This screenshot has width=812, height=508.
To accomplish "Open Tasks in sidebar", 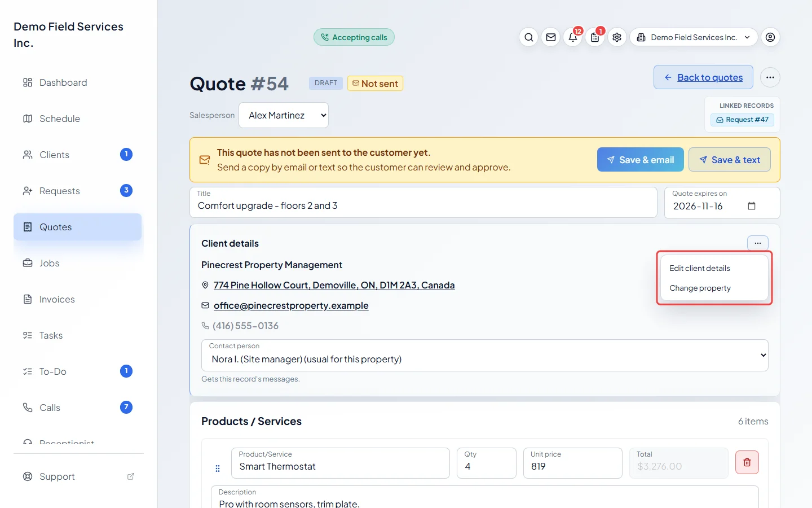I will 78,335.
